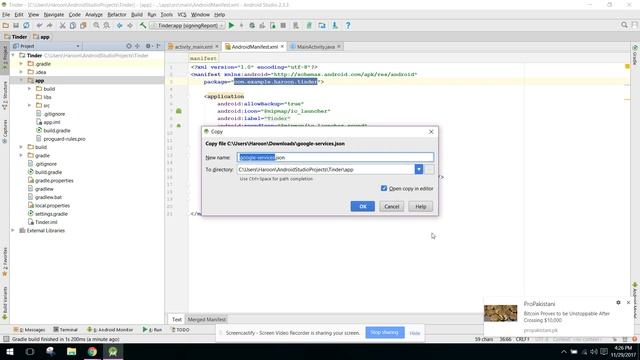This screenshot has height=360, width=640.
Task: Click the Undo arrow in toolbar
Action: click(x=40, y=25)
